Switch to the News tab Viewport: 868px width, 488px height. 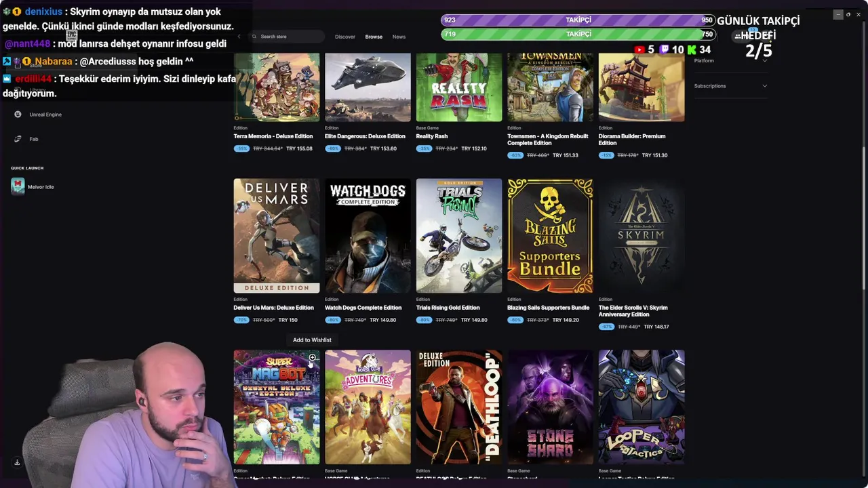coord(399,37)
